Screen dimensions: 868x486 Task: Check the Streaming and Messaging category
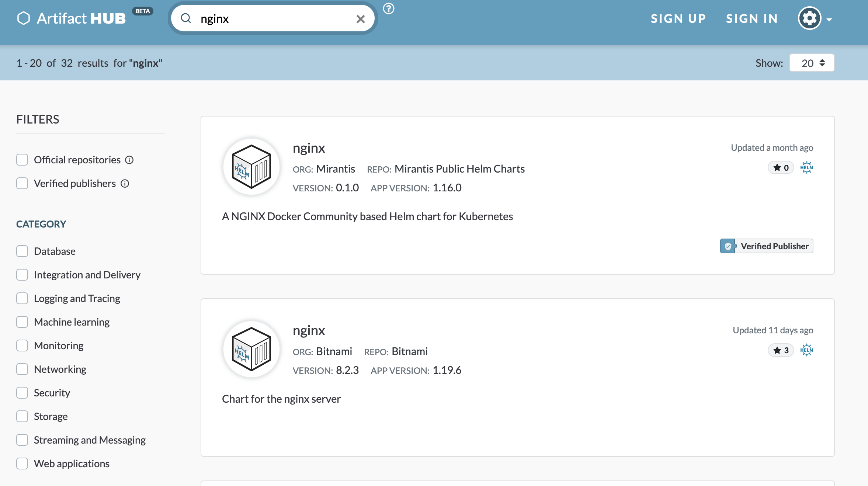click(x=22, y=440)
